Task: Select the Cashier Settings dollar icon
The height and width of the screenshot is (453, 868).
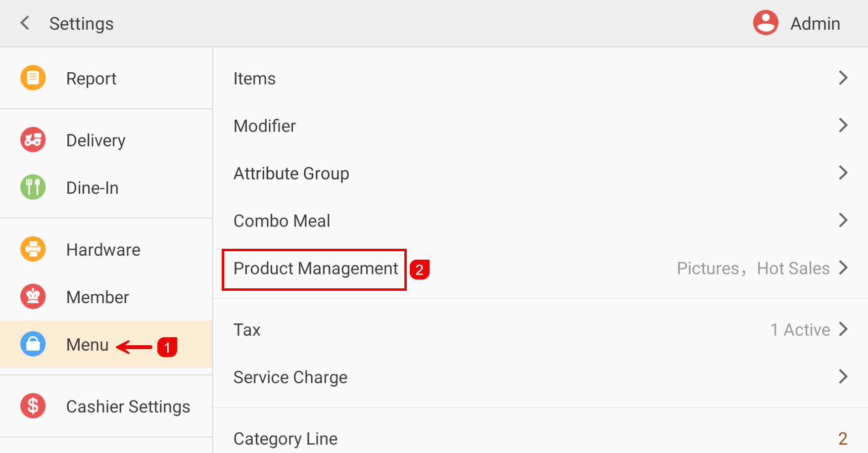Action: pos(33,406)
